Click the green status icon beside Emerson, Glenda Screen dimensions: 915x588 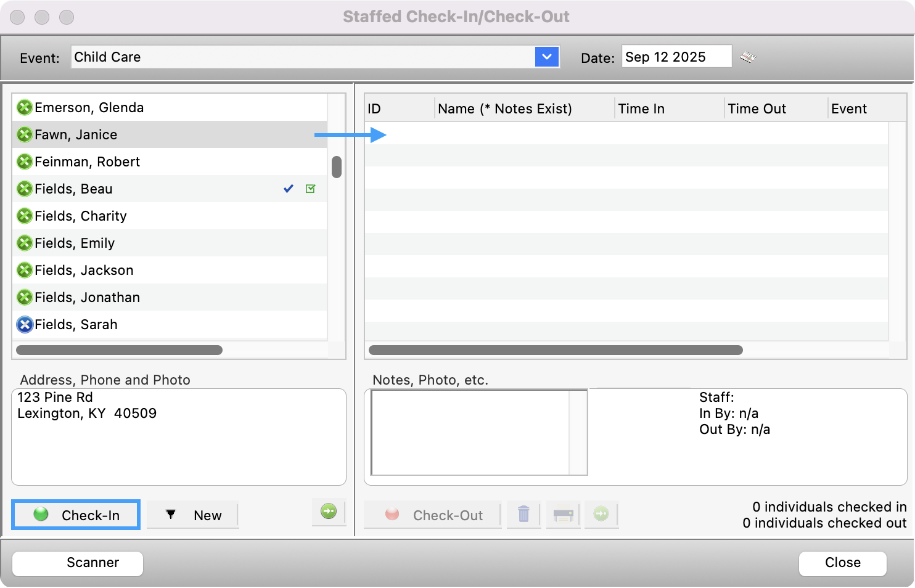click(25, 107)
